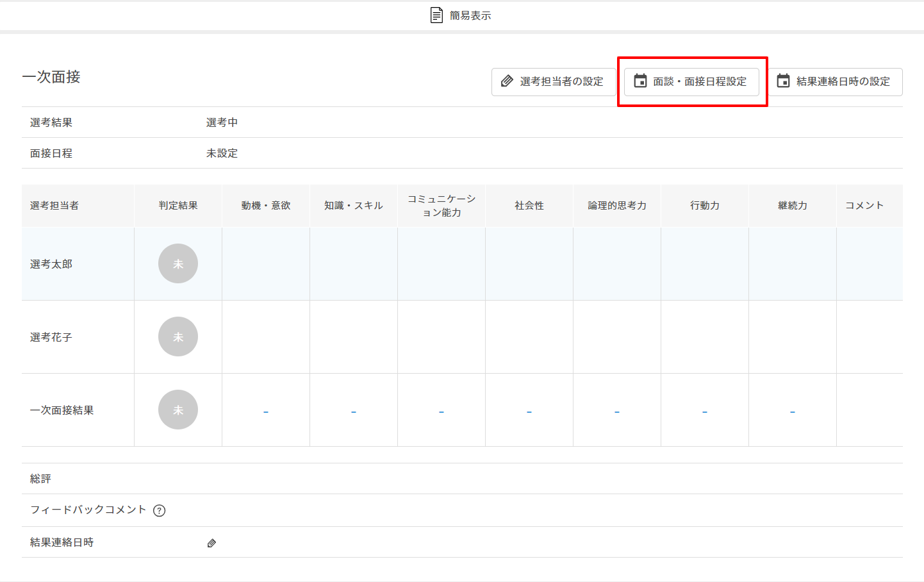Click the 動機・意欲 dash in 一次面接結果 row
Viewport: 924px width, 582px height.
266,412
